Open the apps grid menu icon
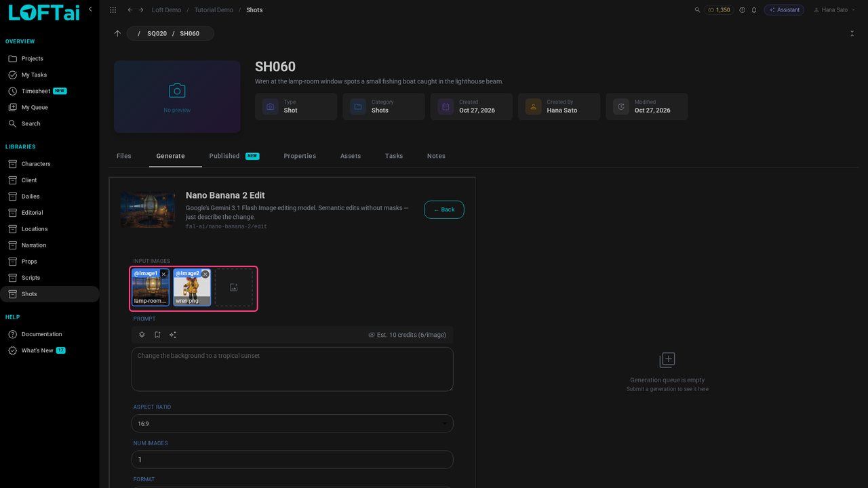 (113, 10)
